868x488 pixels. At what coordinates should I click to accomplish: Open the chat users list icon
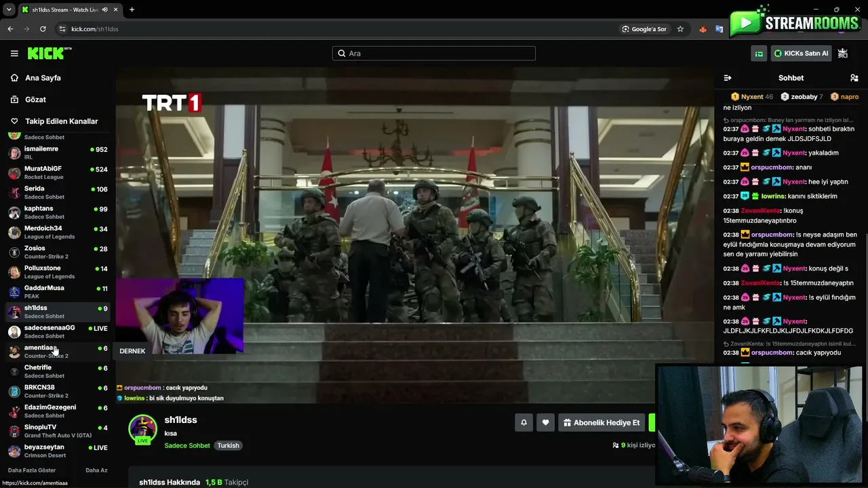pyautogui.click(x=854, y=78)
